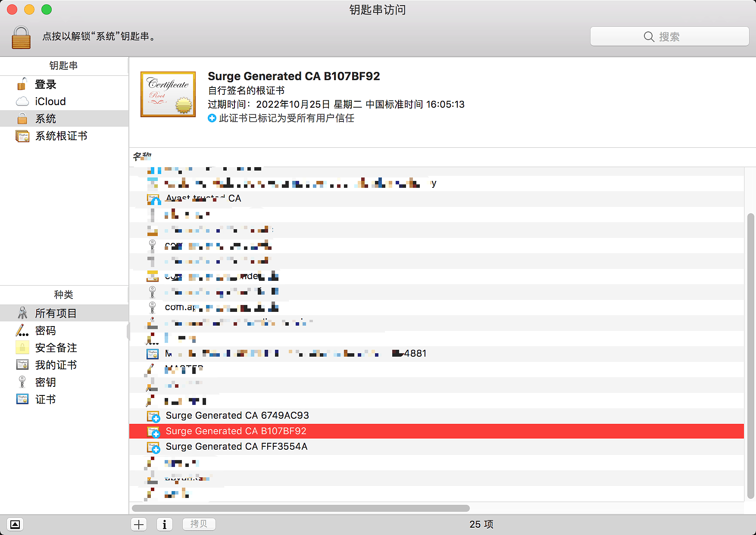Click the Avast trusted CA certificate icon
Viewport: 756px width, 535px height.
coord(153,199)
